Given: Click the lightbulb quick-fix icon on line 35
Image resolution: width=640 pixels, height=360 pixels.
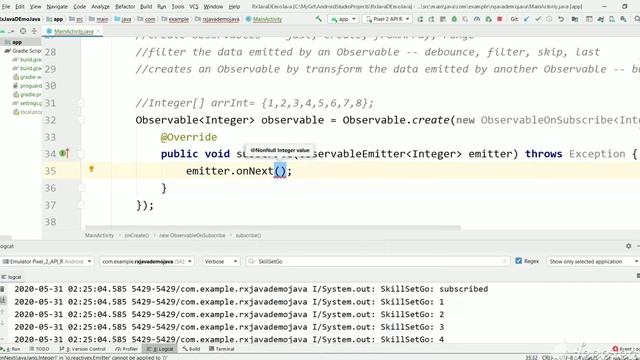Looking at the screenshot, I should coord(91,169).
